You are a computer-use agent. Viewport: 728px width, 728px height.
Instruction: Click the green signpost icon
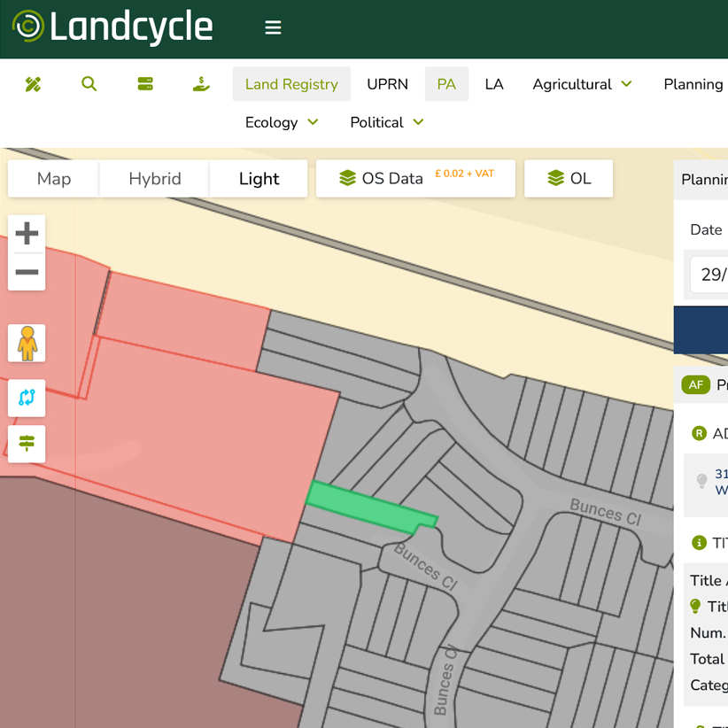click(27, 444)
